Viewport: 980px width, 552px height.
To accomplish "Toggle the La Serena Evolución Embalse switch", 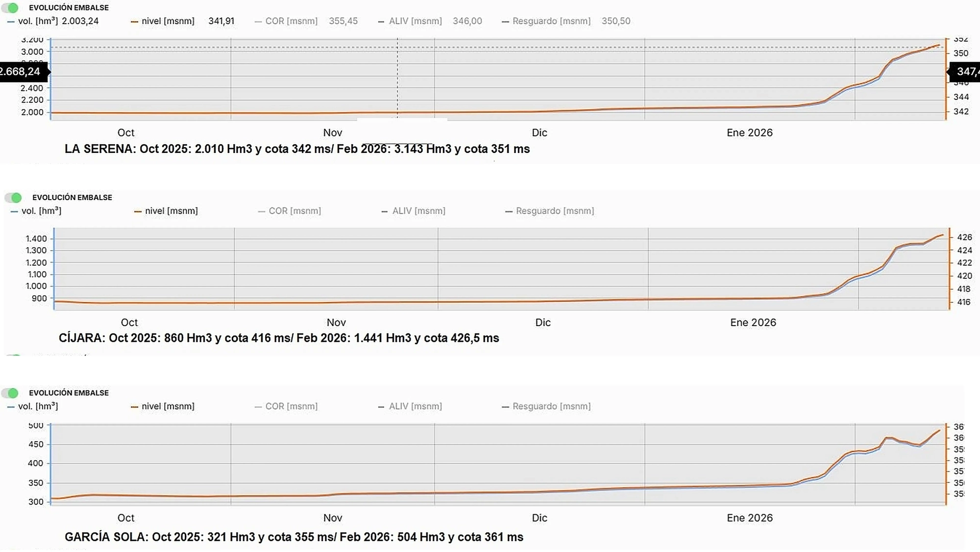I will (10, 8).
